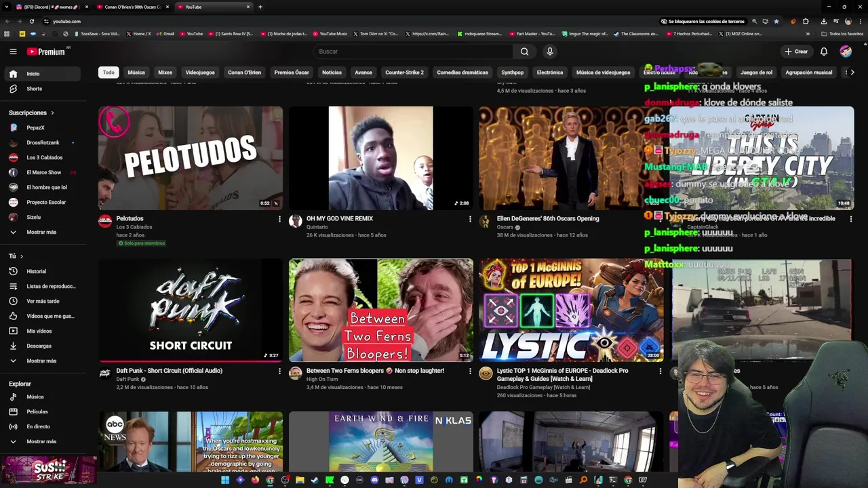Screen dimensions: 868x488
Task: Select the Todo filter chip
Action: pyautogui.click(x=108, y=73)
